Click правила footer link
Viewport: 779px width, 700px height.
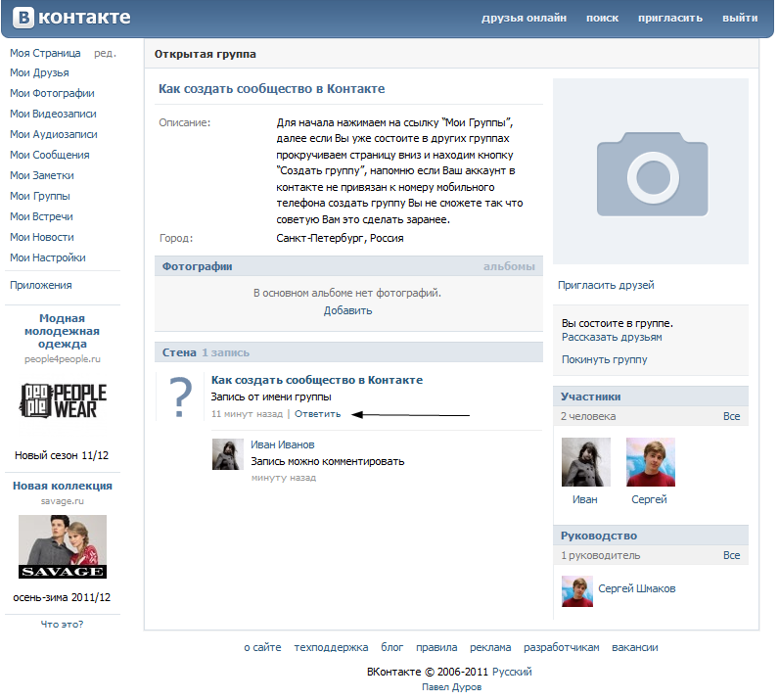(x=438, y=650)
